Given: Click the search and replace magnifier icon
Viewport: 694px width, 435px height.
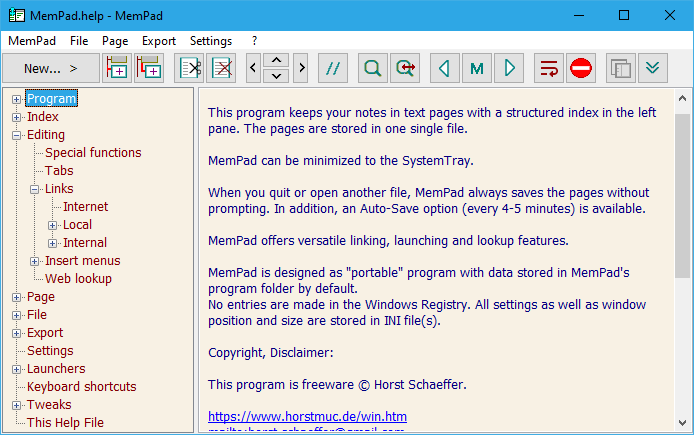Looking at the screenshot, I should point(405,68).
